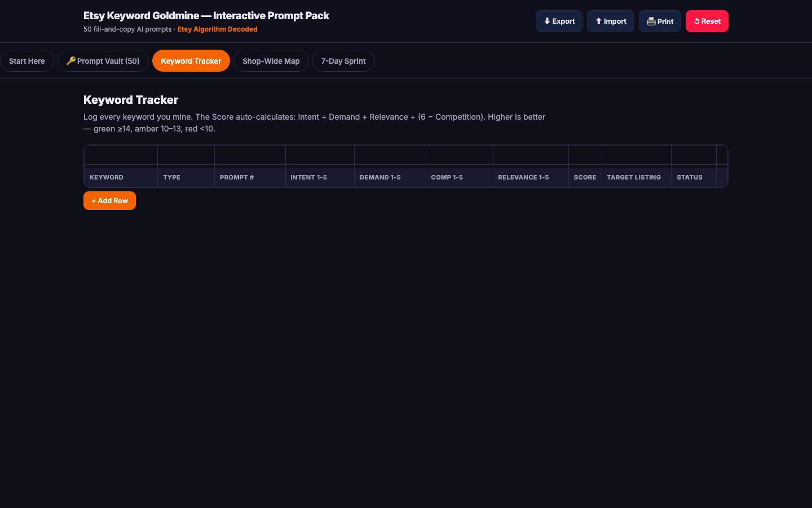Click the Target Listing column header

[637, 177]
